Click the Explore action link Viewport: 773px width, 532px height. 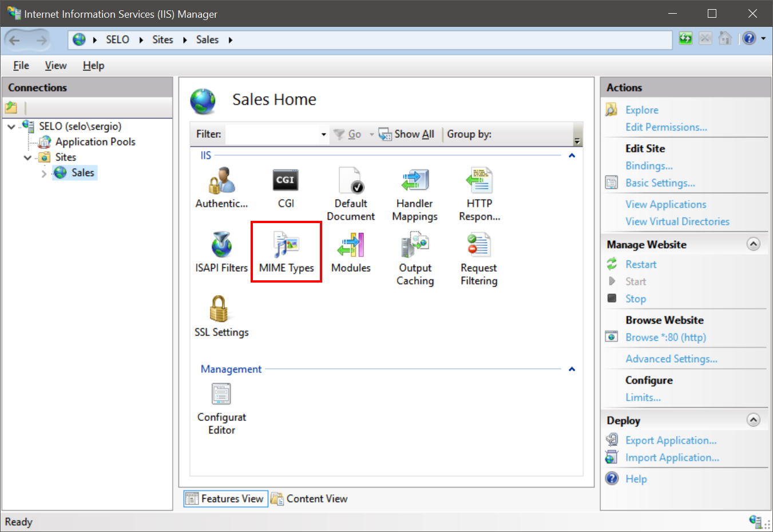tap(642, 110)
